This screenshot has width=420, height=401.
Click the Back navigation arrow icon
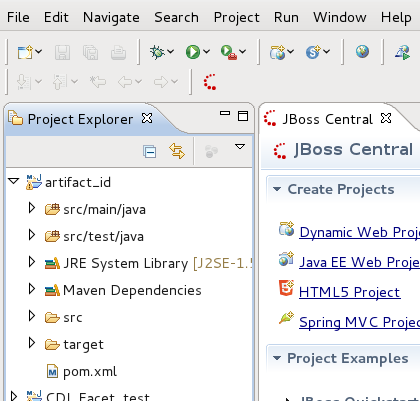(x=125, y=82)
